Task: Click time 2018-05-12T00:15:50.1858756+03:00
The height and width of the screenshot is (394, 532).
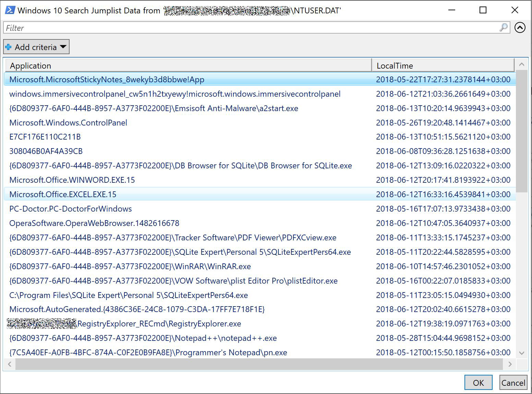Action: click(x=443, y=353)
